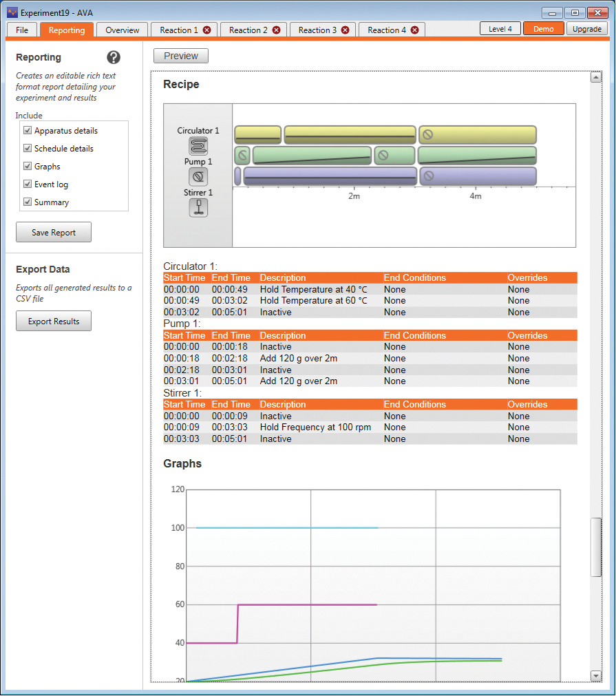Click the Upgrade button
The height and width of the screenshot is (696, 616).
586,29
